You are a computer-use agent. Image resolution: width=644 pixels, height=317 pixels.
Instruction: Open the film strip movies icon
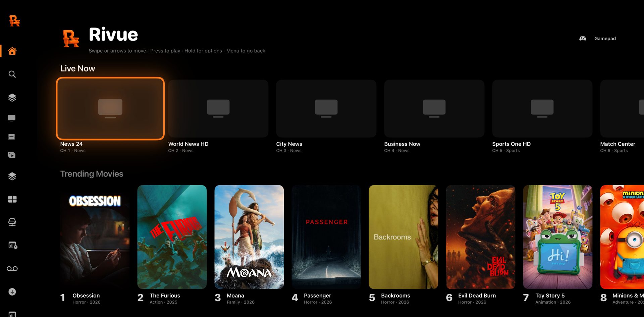point(12,137)
